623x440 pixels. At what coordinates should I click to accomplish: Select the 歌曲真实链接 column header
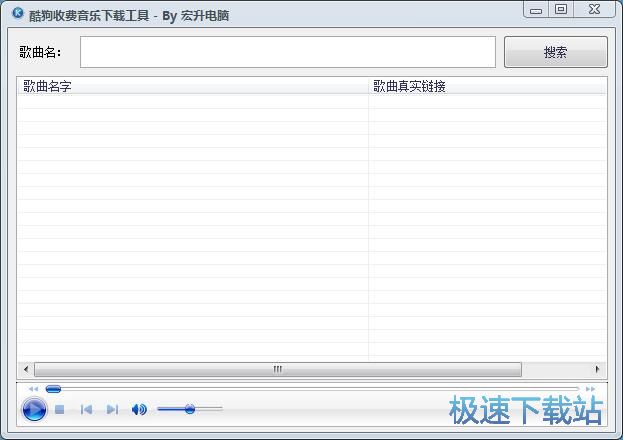click(487, 86)
